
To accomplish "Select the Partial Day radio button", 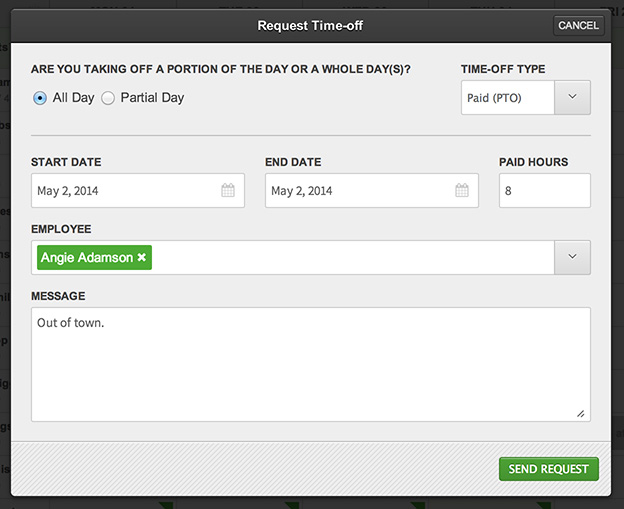I will (x=108, y=98).
